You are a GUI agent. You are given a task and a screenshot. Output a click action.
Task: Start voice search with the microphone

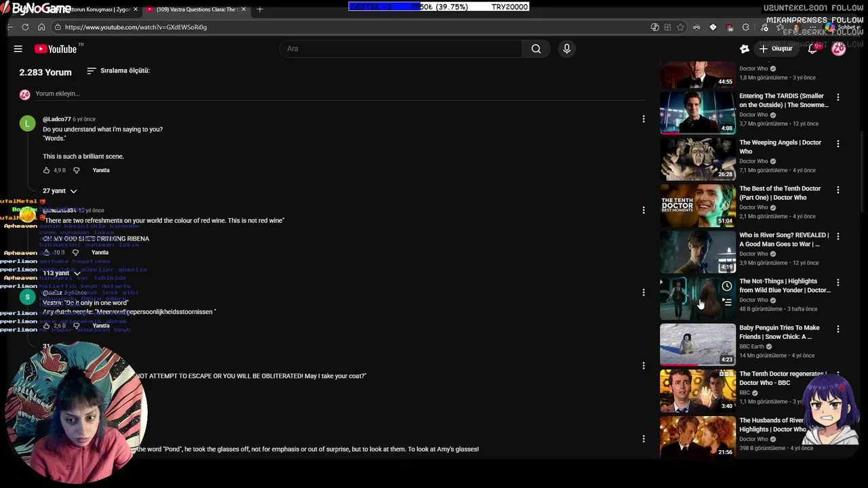pyautogui.click(x=567, y=49)
